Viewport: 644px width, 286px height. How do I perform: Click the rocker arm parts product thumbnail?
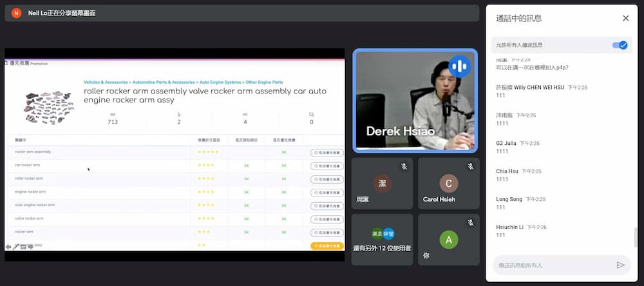pyautogui.click(x=45, y=105)
